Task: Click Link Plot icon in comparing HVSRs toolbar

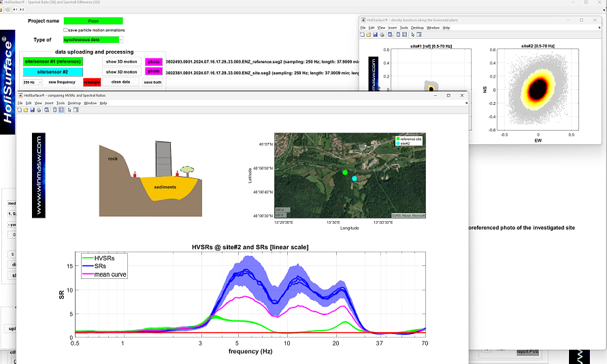Action: point(47,110)
